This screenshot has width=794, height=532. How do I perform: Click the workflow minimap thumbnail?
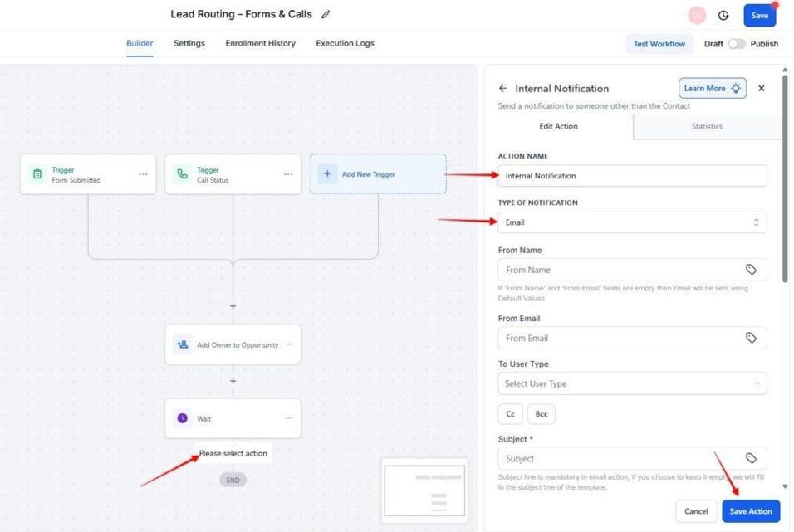[x=424, y=491]
